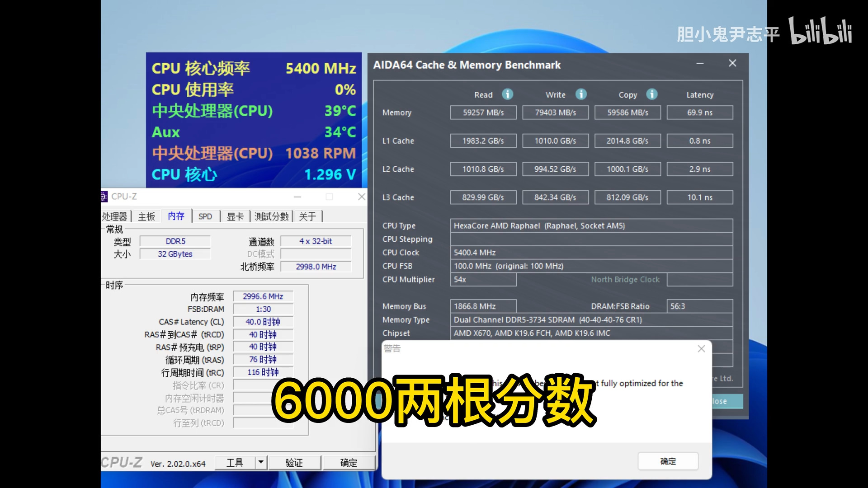Screen dimensions: 868x488
Task: Click the CPU-Z size 32 GBytes field
Action: [175, 254]
